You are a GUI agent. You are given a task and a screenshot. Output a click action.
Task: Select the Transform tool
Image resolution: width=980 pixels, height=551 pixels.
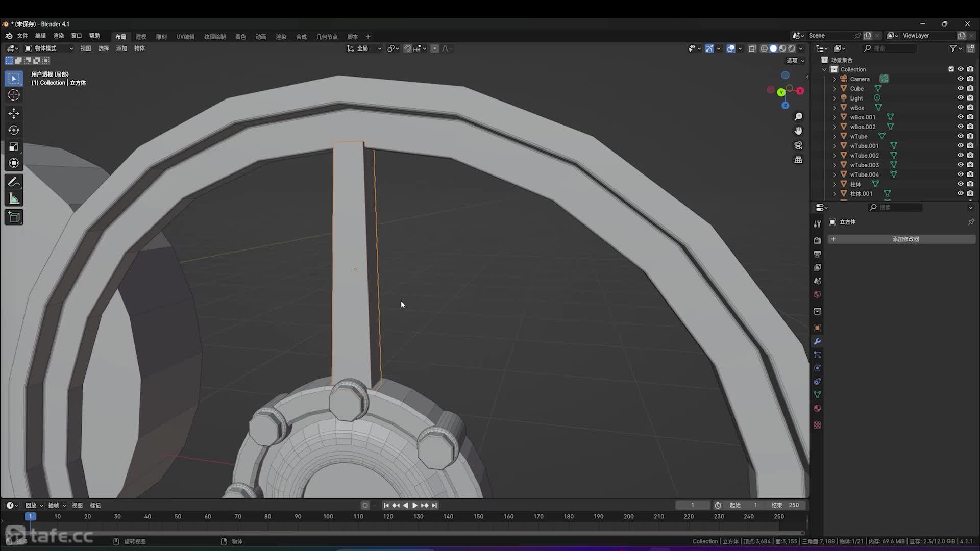tap(14, 163)
